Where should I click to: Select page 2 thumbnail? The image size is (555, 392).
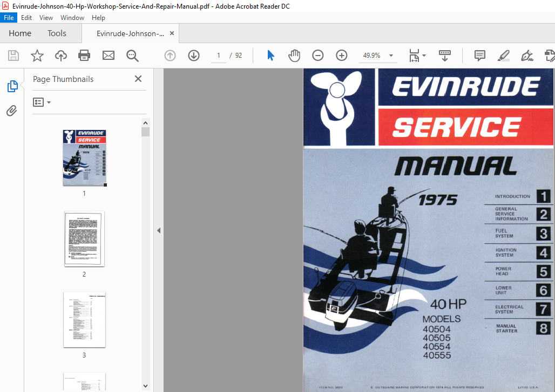click(84, 238)
